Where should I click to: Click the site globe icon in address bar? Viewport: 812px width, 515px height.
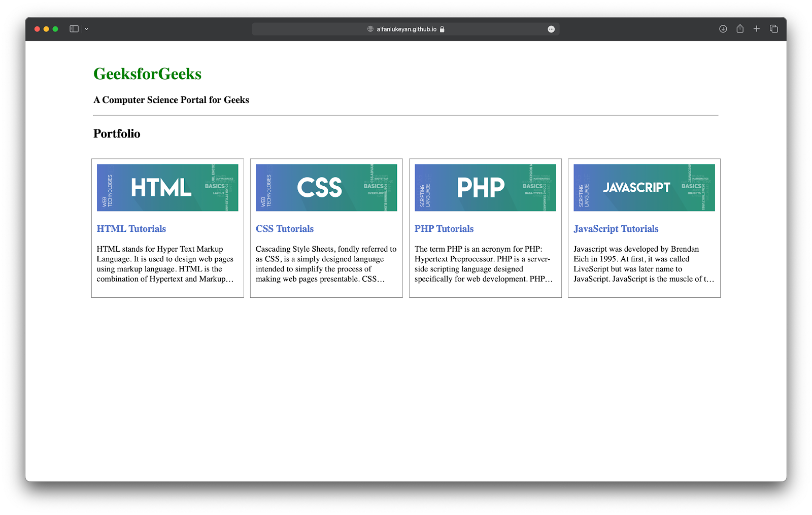click(x=370, y=29)
